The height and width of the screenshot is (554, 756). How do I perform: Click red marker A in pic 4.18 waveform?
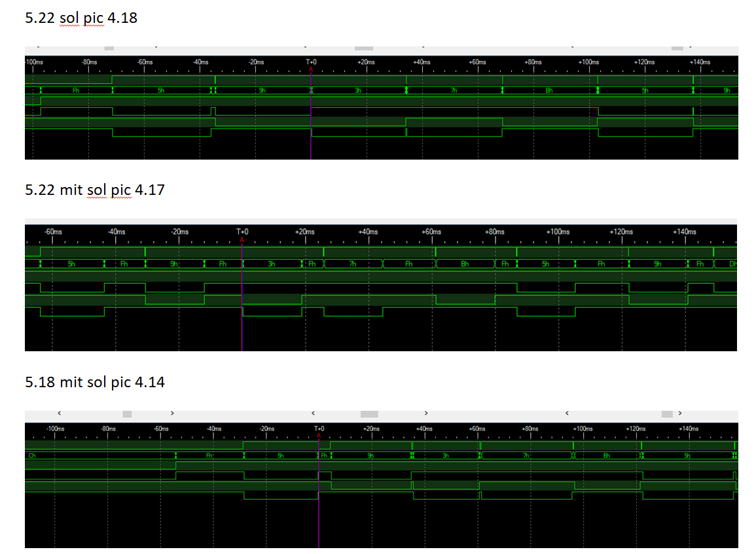click(311, 70)
